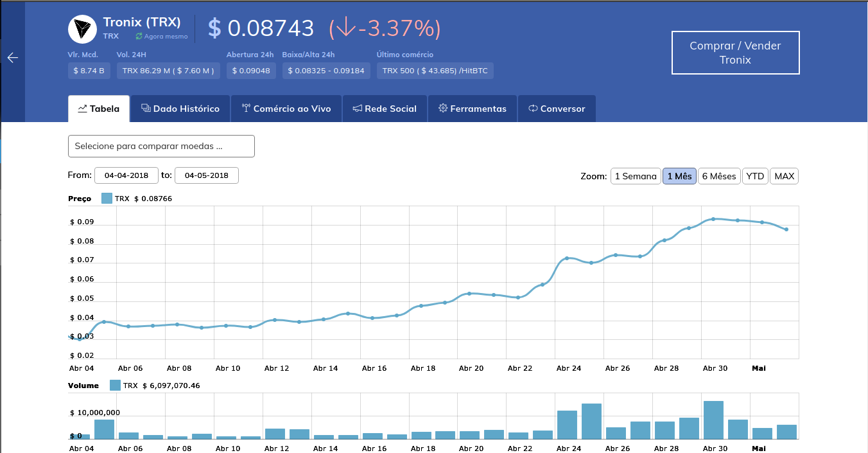Select 6 Mêses zoom range

[x=719, y=176]
